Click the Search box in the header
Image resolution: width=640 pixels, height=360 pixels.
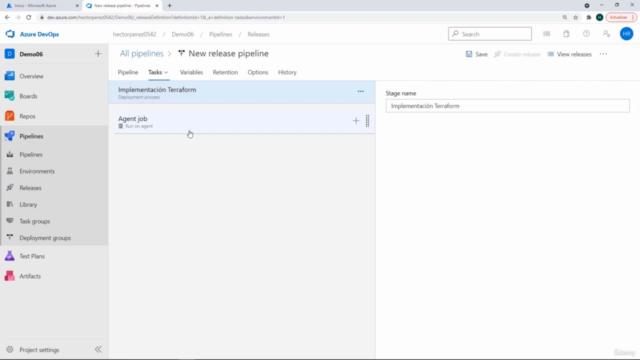[490, 34]
